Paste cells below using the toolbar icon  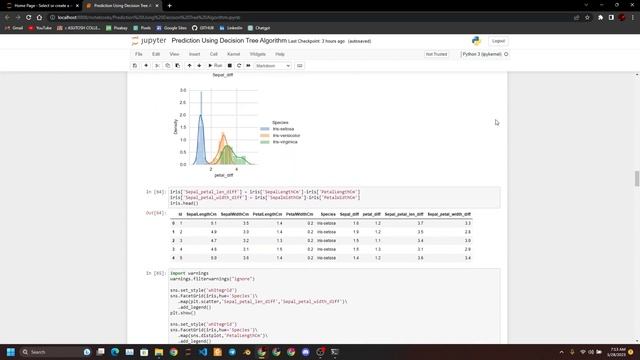[178, 66]
